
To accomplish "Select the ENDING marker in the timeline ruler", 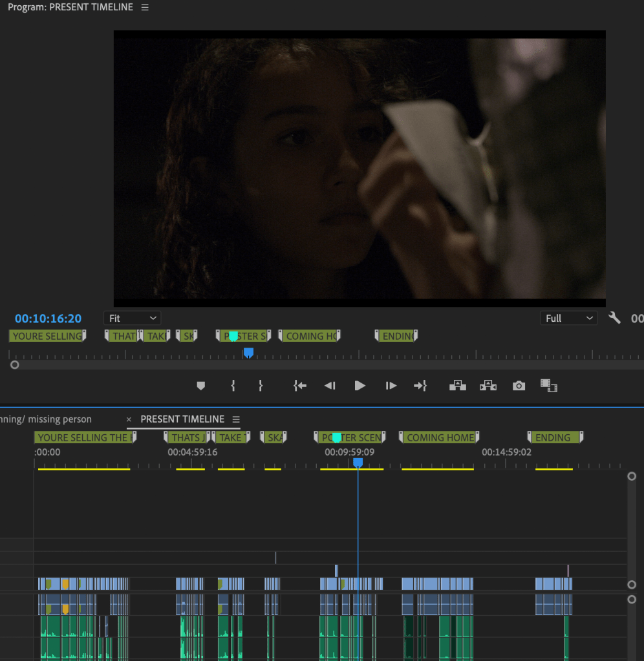I will (x=553, y=437).
